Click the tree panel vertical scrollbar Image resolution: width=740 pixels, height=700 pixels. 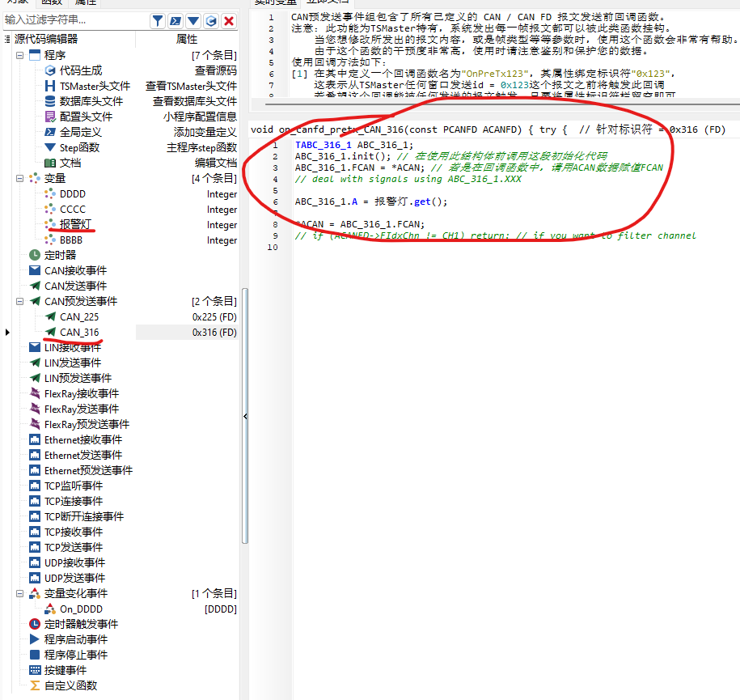[x=245, y=416]
